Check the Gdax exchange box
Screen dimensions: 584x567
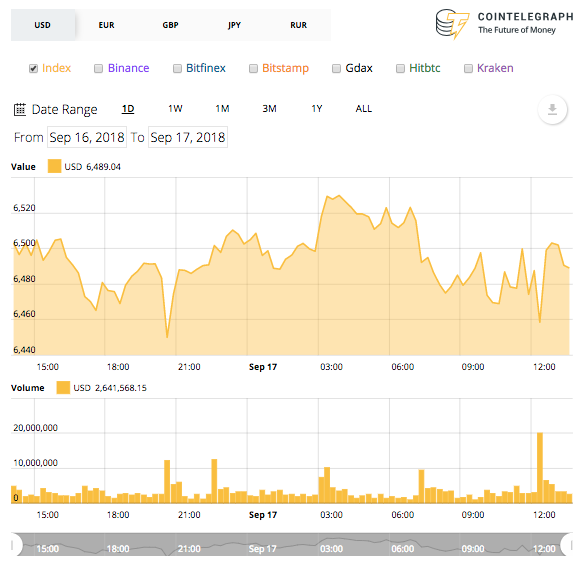click(x=336, y=69)
